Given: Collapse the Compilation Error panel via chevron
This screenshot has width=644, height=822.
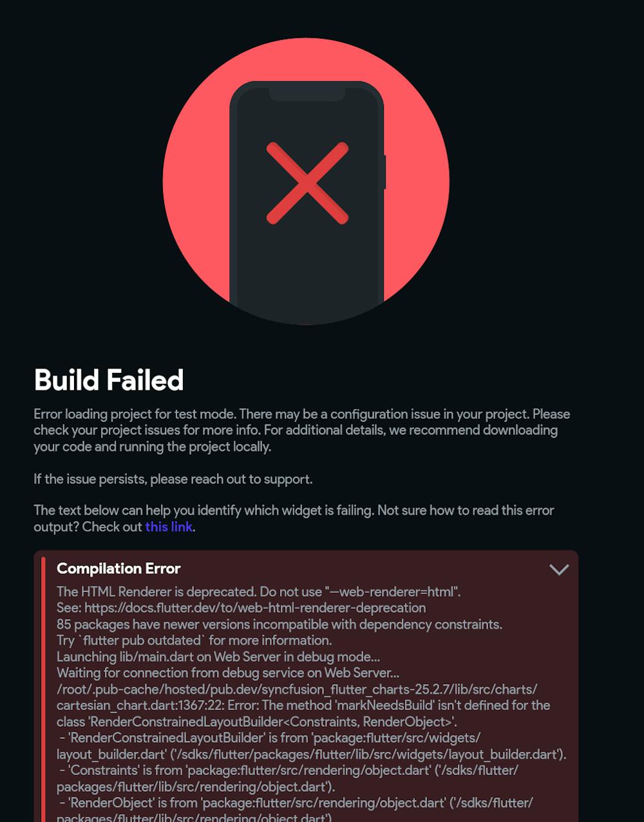Looking at the screenshot, I should click(x=559, y=569).
